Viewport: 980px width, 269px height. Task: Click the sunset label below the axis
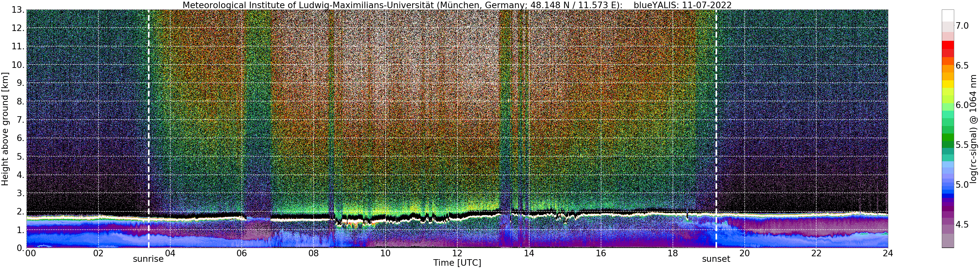(716, 259)
